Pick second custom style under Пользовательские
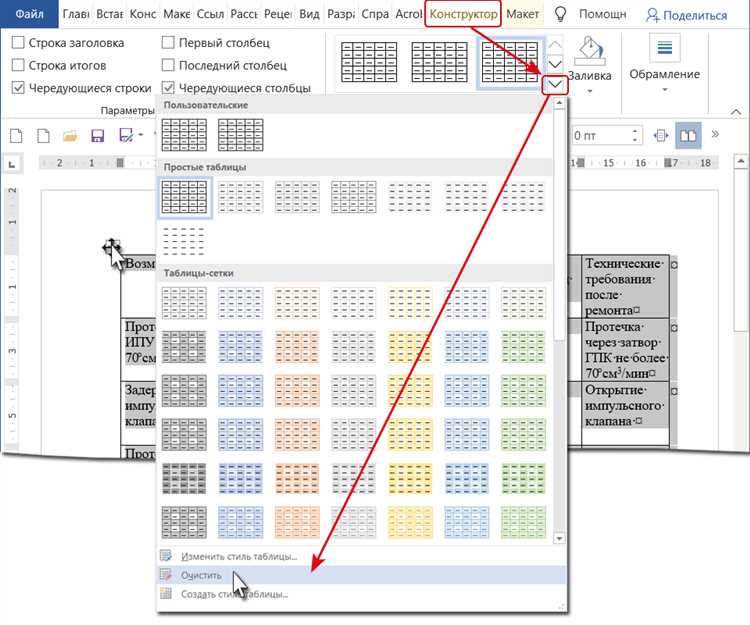 [x=241, y=135]
